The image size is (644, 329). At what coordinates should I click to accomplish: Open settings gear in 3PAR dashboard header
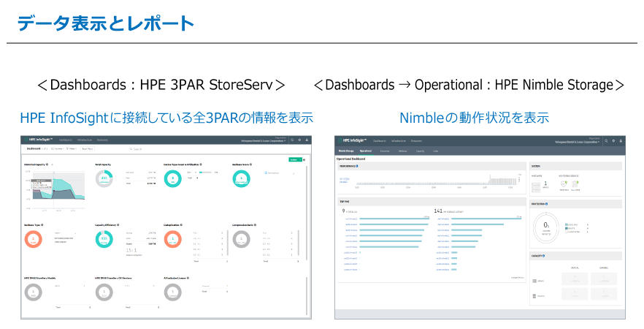pos(299,140)
